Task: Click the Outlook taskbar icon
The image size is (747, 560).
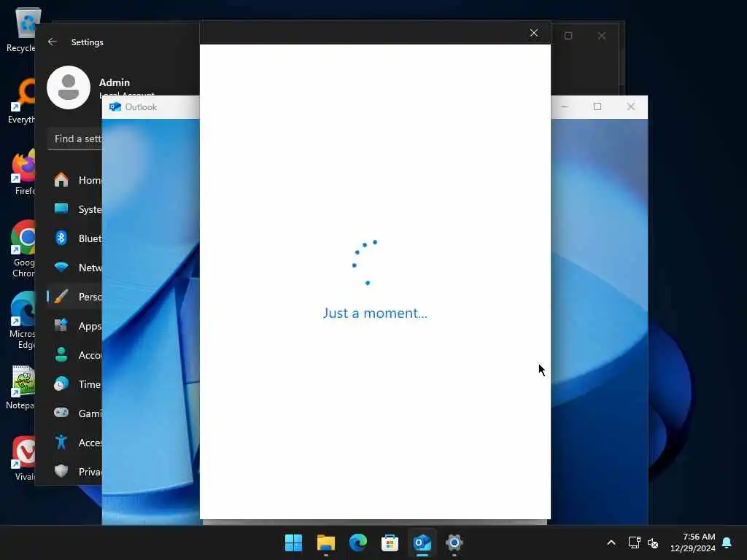Action: pos(422,542)
